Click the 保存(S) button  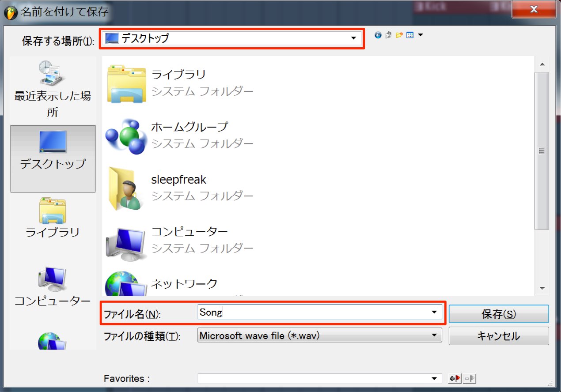coord(499,314)
